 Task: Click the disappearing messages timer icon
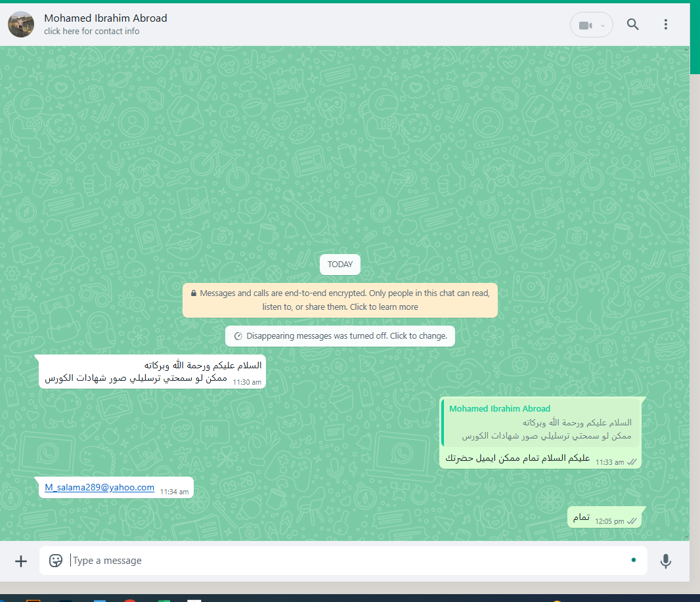(238, 336)
